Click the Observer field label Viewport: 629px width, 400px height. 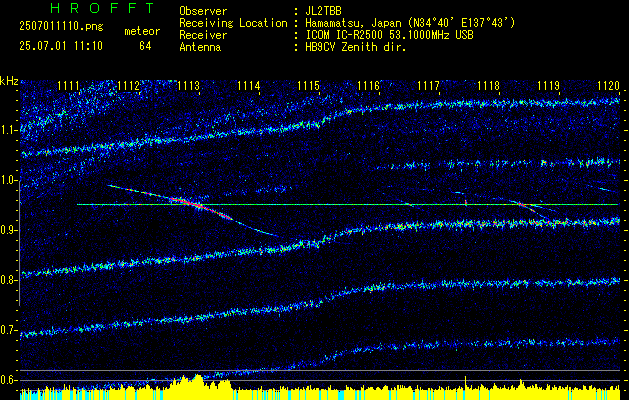pyautogui.click(x=203, y=11)
